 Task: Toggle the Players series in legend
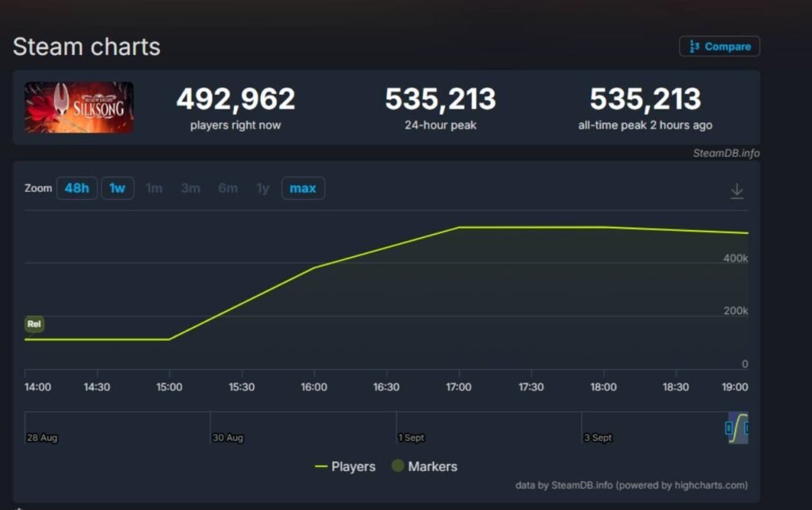[x=345, y=466]
